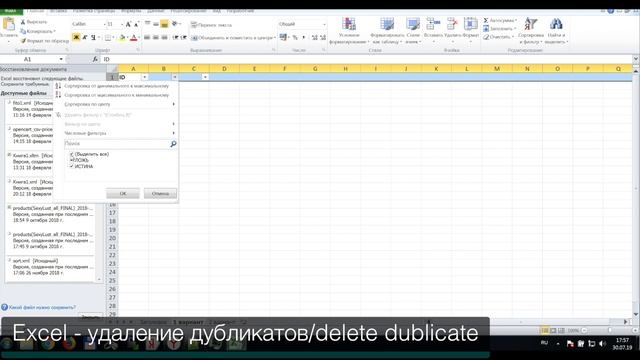Switch to Page Layout (Разметка страницы) tab
This screenshot has width=640, height=360.
point(93,11)
